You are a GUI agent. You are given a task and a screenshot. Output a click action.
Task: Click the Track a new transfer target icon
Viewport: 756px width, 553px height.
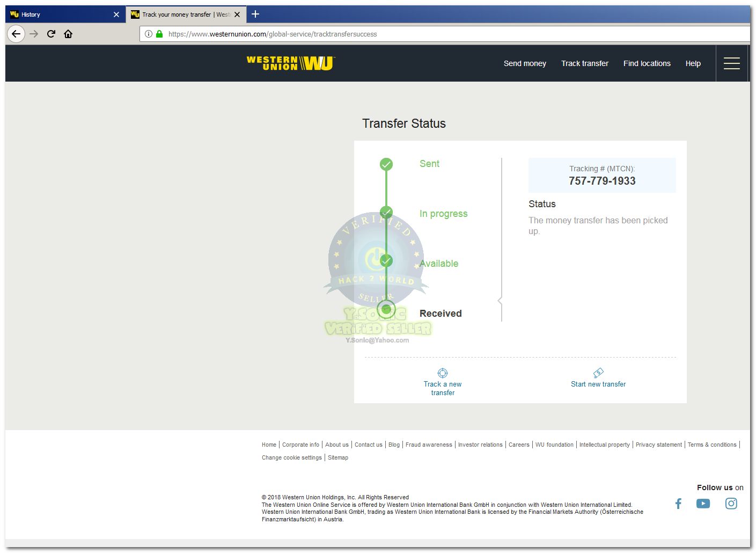[x=443, y=373]
